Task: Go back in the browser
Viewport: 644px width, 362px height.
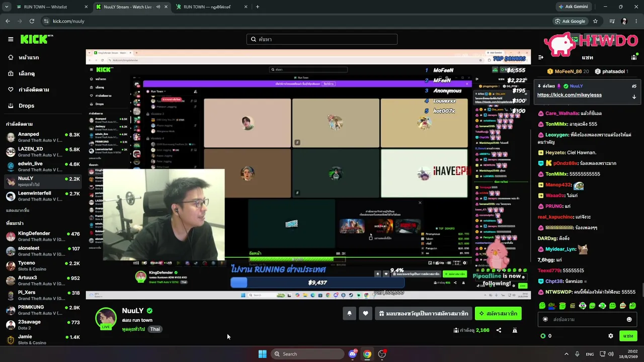Action: tap(8, 21)
